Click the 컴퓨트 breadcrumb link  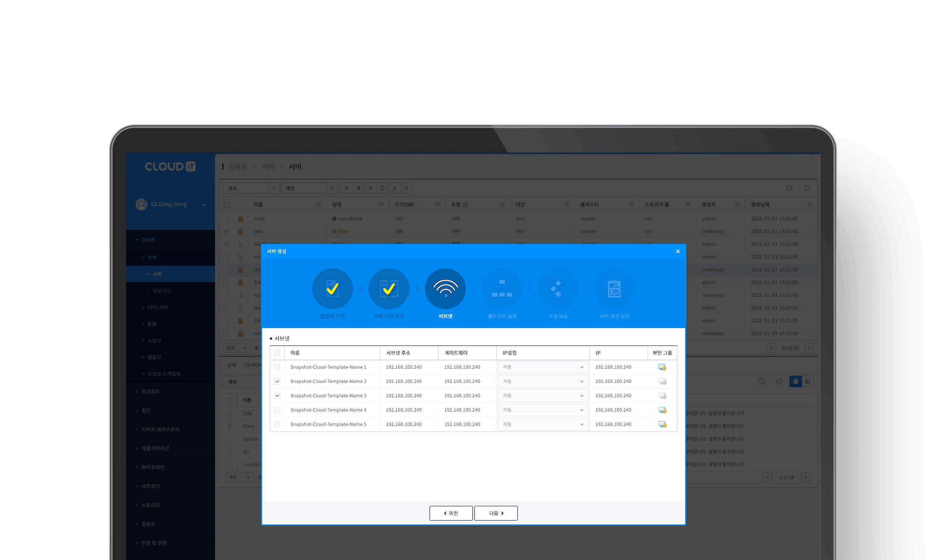(x=238, y=167)
